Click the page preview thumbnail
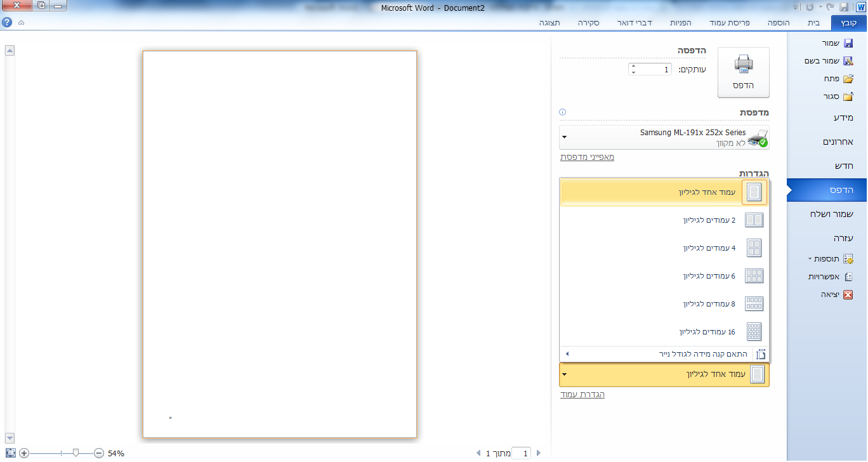This screenshot has height=462, width=868. click(x=280, y=244)
